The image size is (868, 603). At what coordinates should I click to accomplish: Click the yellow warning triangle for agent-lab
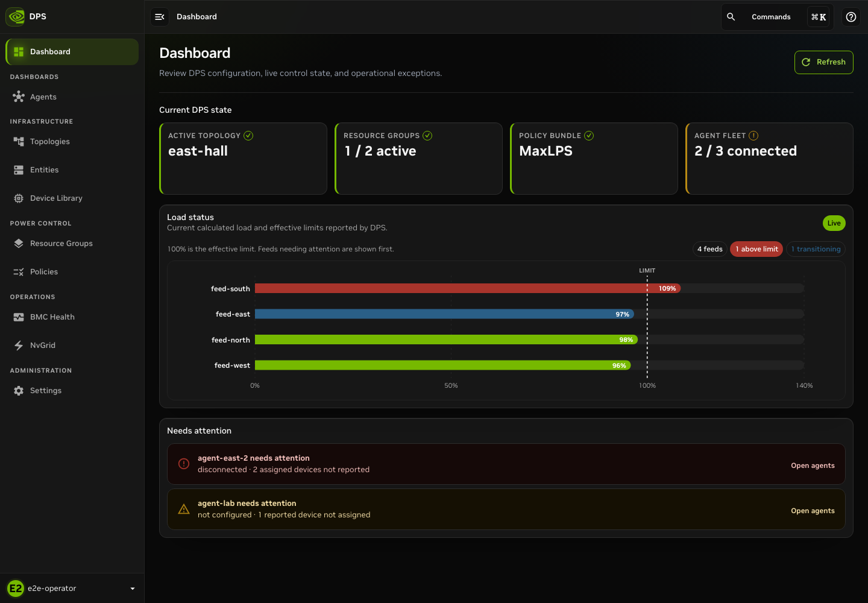(184, 509)
